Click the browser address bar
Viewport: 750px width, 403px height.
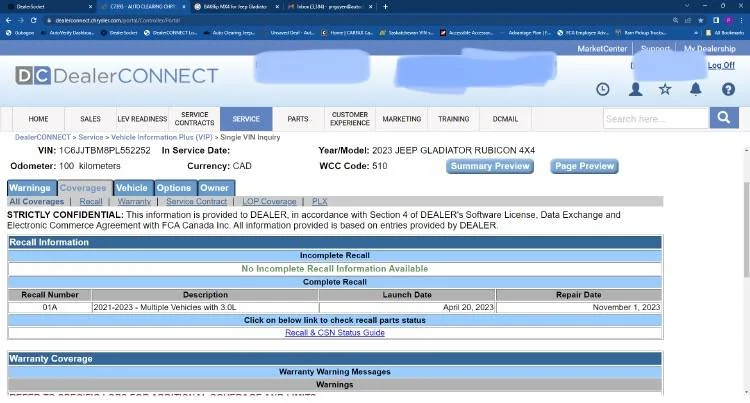[354, 21]
